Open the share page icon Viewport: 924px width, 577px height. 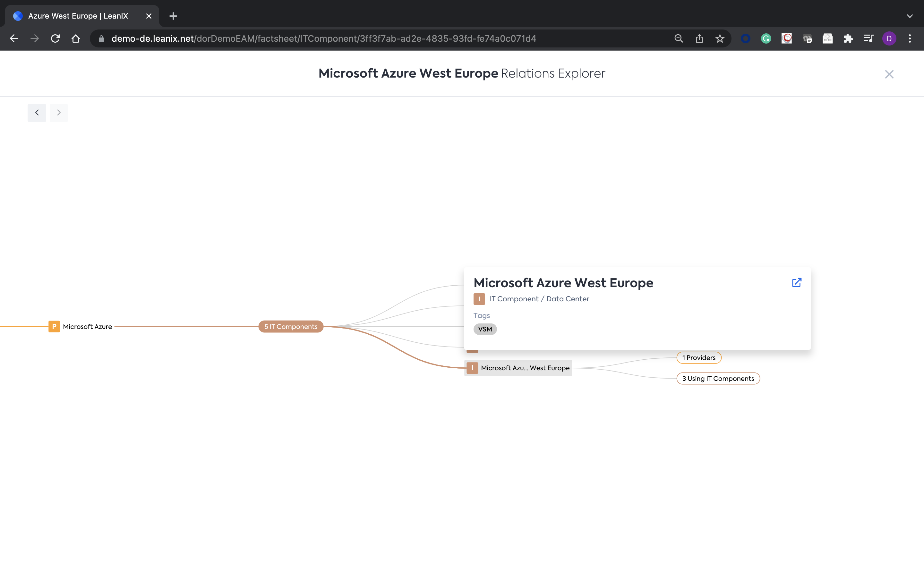pyautogui.click(x=699, y=38)
